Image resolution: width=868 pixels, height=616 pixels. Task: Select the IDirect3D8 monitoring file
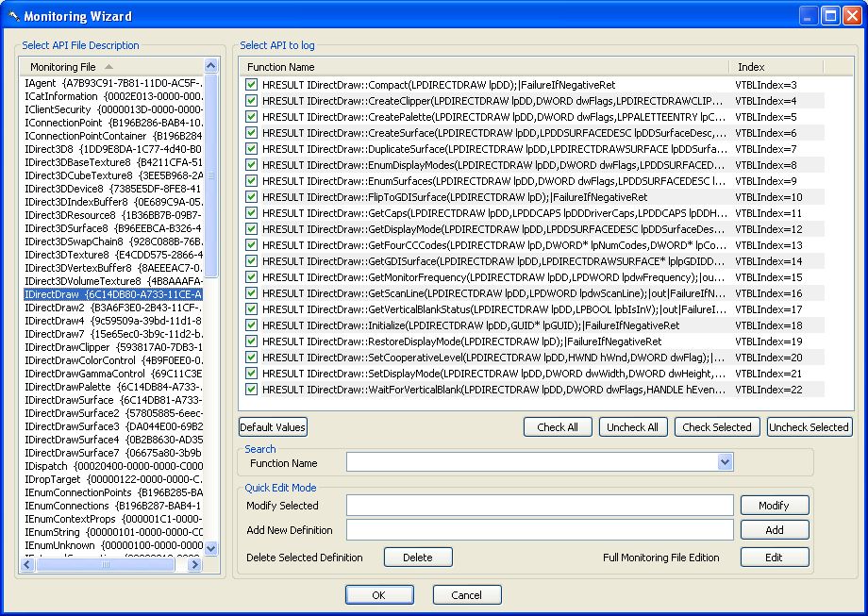click(113, 149)
